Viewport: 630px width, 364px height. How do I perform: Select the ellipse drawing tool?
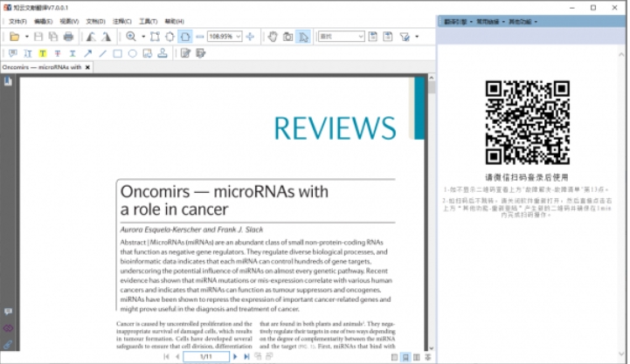coord(132,53)
